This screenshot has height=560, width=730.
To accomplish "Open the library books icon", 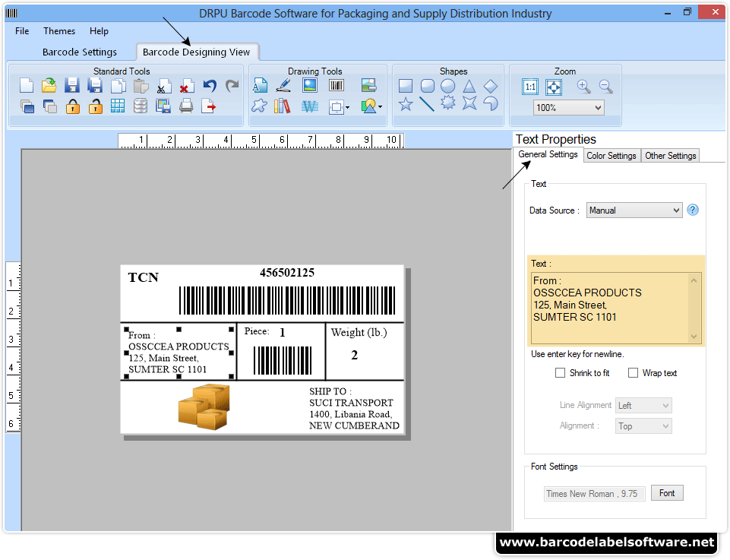I will (x=282, y=106).
